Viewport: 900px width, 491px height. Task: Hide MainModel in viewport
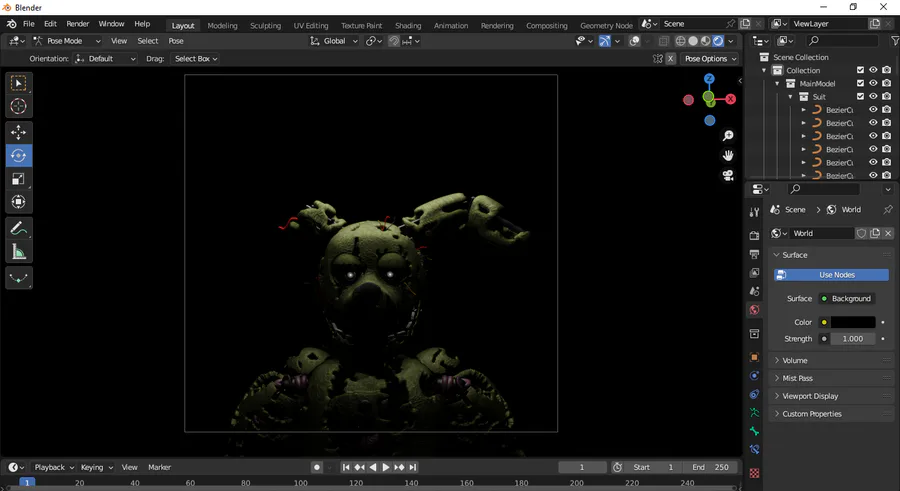tap(873, 83)
